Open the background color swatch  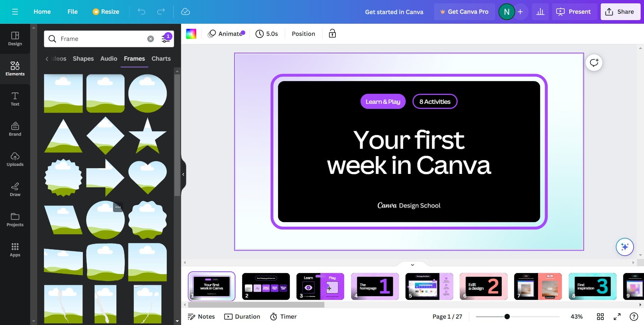191,34
